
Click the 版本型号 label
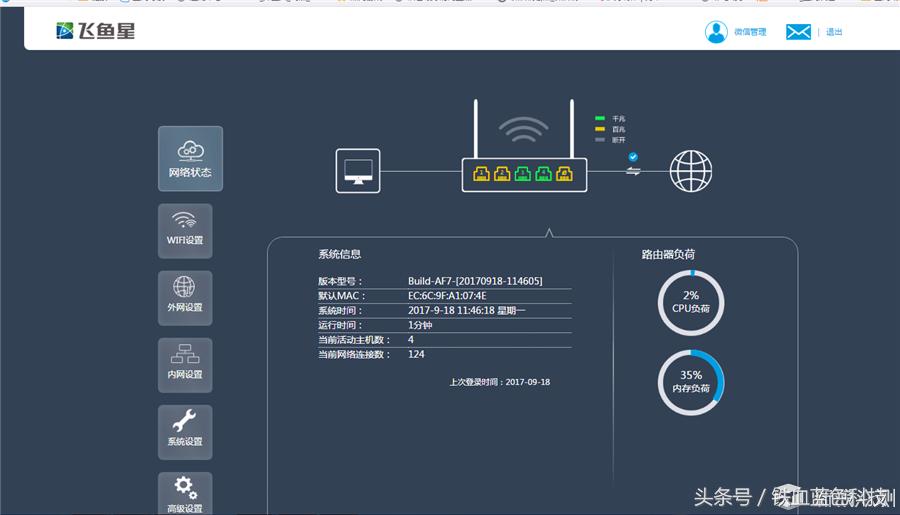[340, 281]
